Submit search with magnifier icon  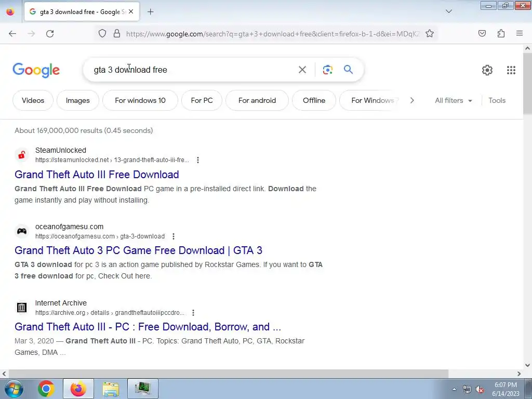348,70
